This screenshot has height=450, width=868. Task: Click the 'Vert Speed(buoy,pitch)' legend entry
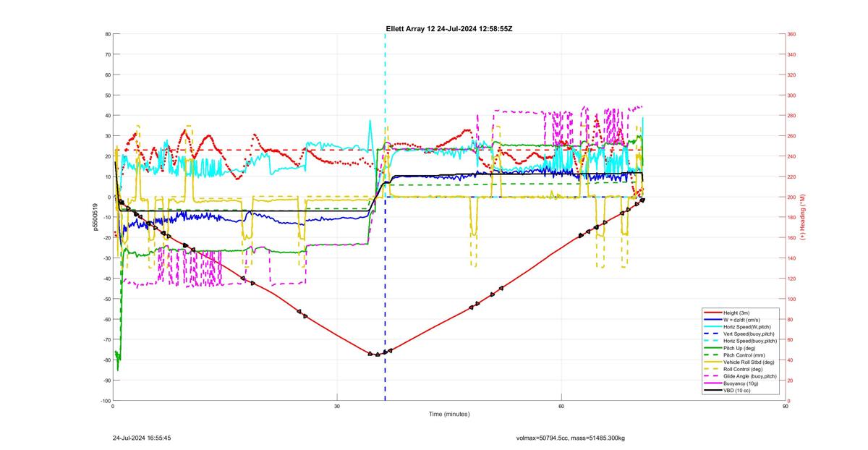pos(749,334)
